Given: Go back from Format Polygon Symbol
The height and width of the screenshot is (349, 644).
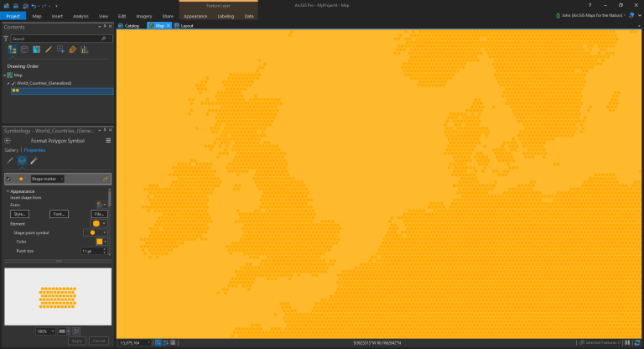Looking at the screenshot, I should pyautogui.click(x=8, y=141).
